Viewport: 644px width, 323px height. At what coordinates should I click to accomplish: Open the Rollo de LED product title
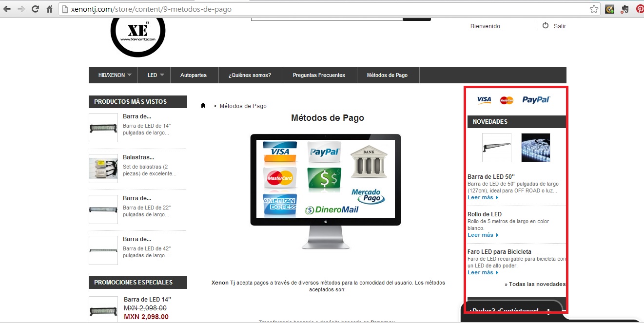point(485,214)
